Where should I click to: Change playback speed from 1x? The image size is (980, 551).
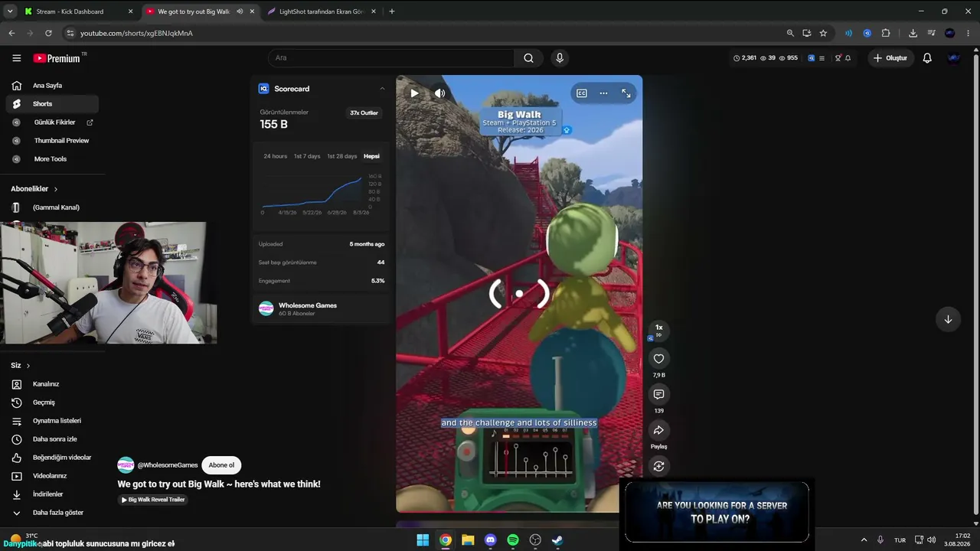(658, 331)
